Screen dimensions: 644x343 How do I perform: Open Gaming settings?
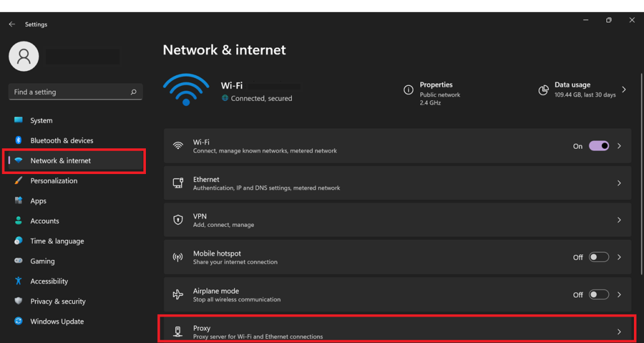pyautogui.click(x=75, y=261)
